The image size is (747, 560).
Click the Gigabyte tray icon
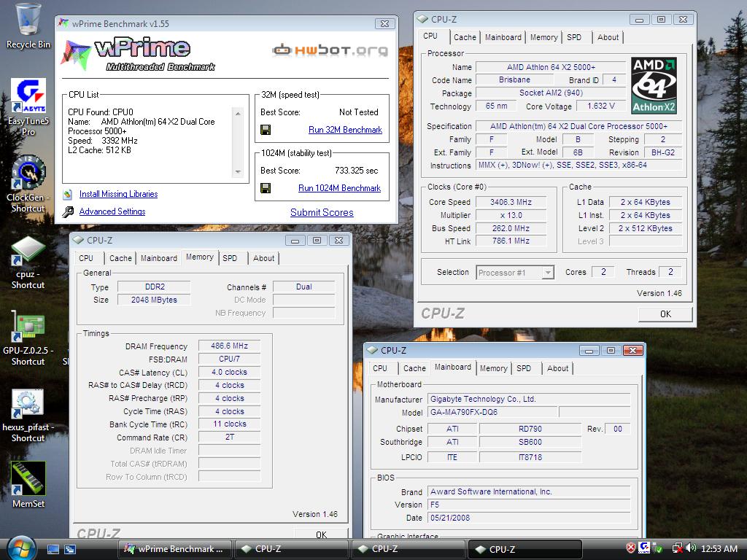pyautogui.click(x=644, y=548)
